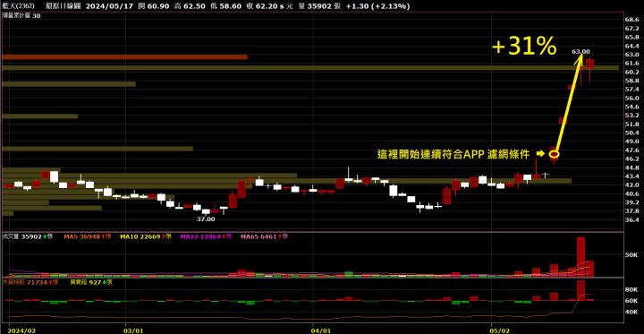Click the +31% gain annotation
The width and height of the screenshot is (644, 334).
[524, 47]
